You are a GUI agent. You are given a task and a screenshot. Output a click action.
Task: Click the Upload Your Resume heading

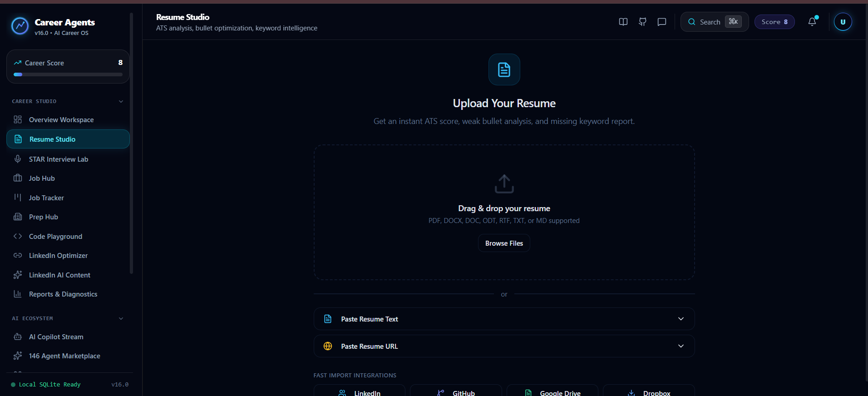[x=504, y=104]
